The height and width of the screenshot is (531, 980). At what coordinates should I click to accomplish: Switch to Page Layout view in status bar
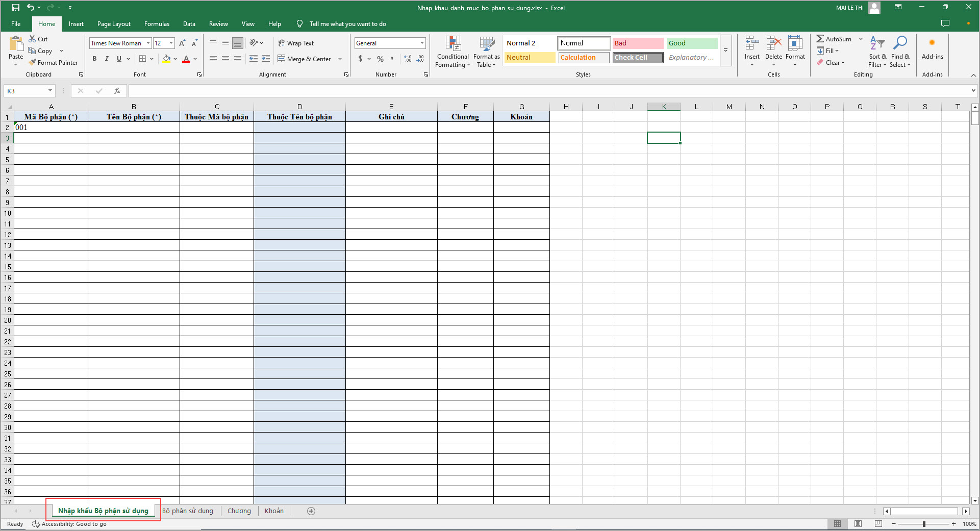(858, 524)
